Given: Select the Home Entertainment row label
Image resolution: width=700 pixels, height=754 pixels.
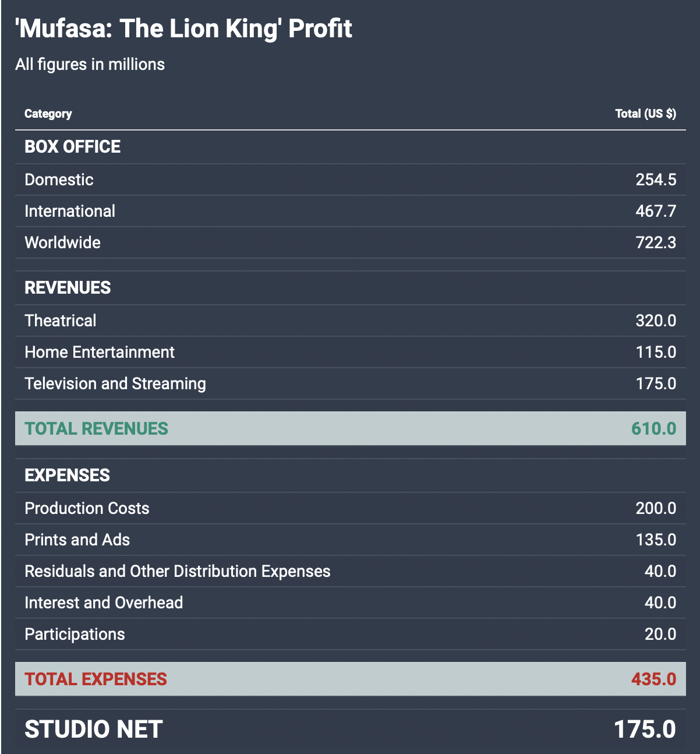Looking at the screenshot, I should [100, 352].
